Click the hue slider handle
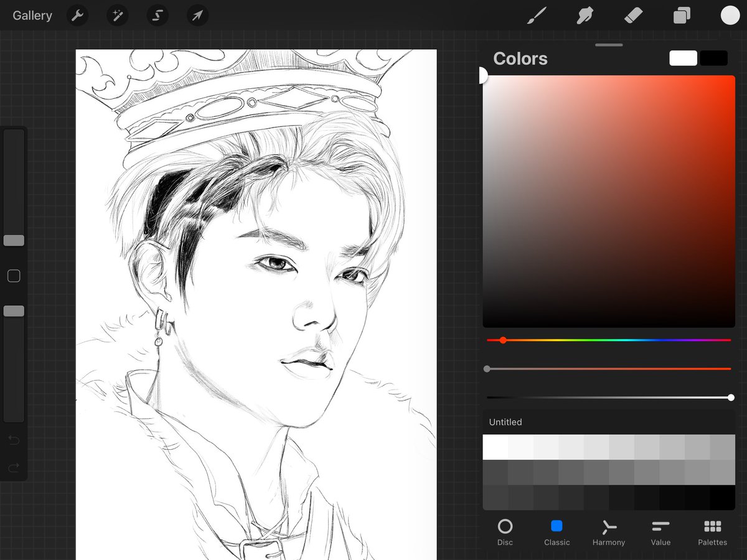Screen dimensions: 747x560 click(503, 340)
